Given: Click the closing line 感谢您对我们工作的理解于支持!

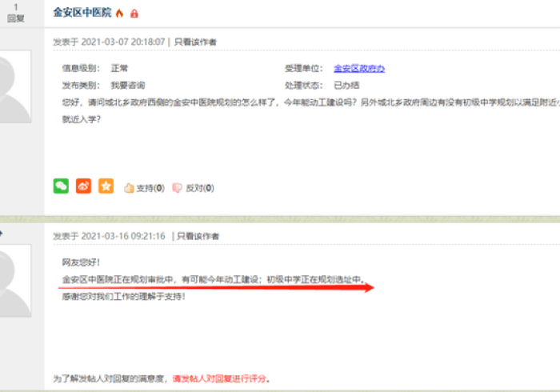Looking at the screenshot, I should point(123,296).
